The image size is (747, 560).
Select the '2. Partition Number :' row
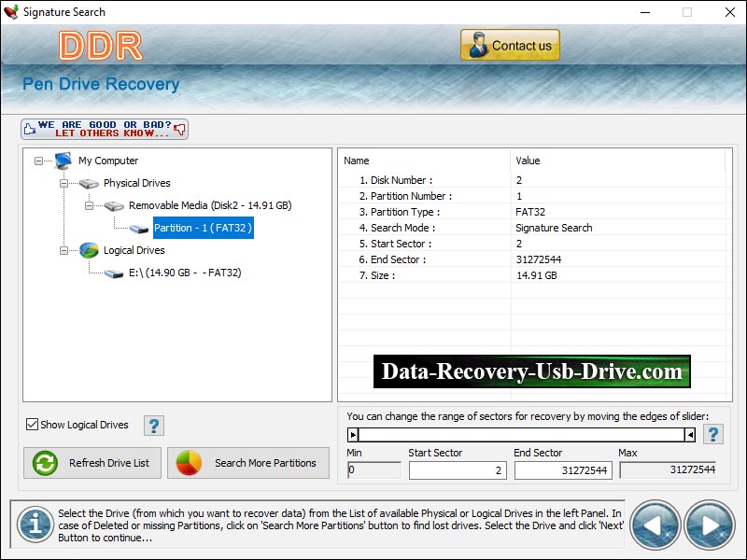(532, 196)
